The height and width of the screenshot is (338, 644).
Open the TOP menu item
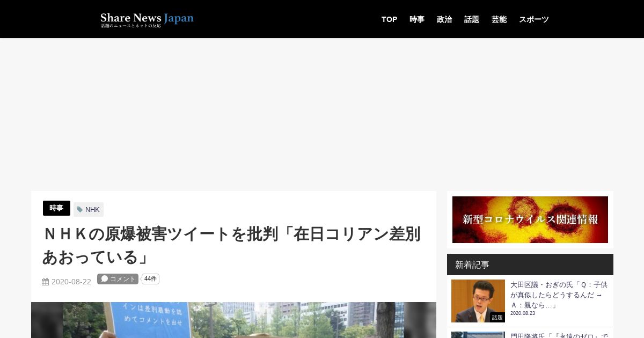[389, 19]
